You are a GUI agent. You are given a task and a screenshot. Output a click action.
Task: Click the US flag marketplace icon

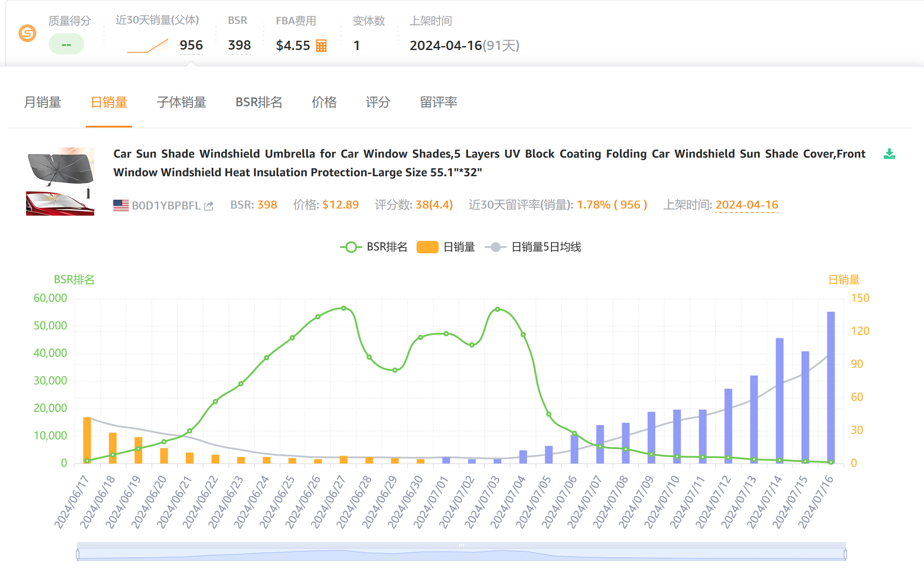click(x=121, y=205)
